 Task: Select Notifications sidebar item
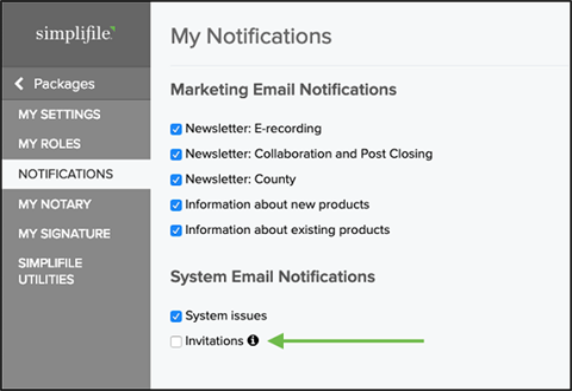point(76,174)
